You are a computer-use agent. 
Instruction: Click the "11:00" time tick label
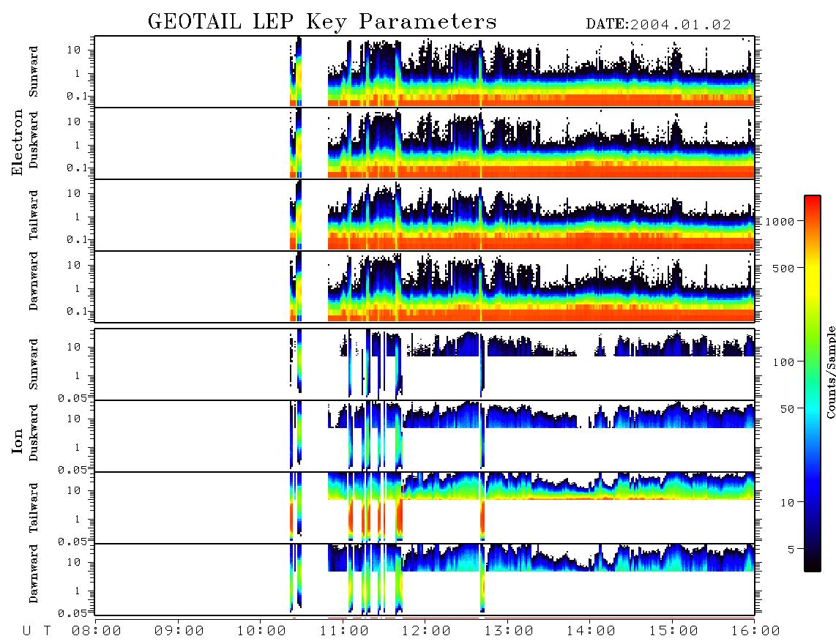click(x=344, y=631)
